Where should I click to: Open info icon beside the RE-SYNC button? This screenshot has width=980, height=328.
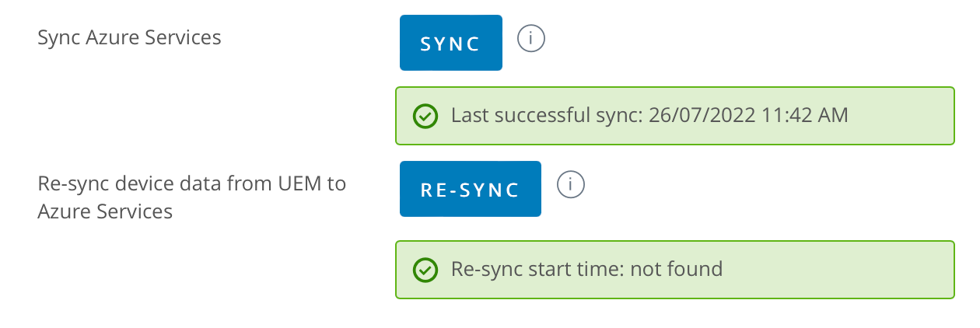pyautogui.click(x=571, y=185)
